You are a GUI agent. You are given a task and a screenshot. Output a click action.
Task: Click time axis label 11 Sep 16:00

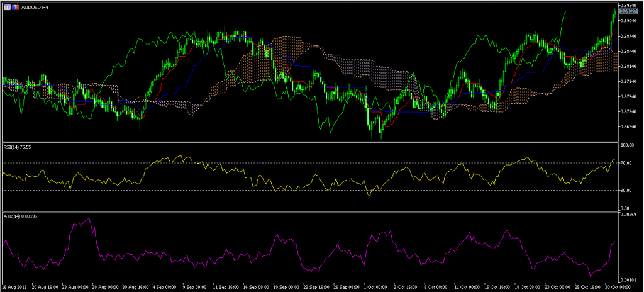pos(225,287)
